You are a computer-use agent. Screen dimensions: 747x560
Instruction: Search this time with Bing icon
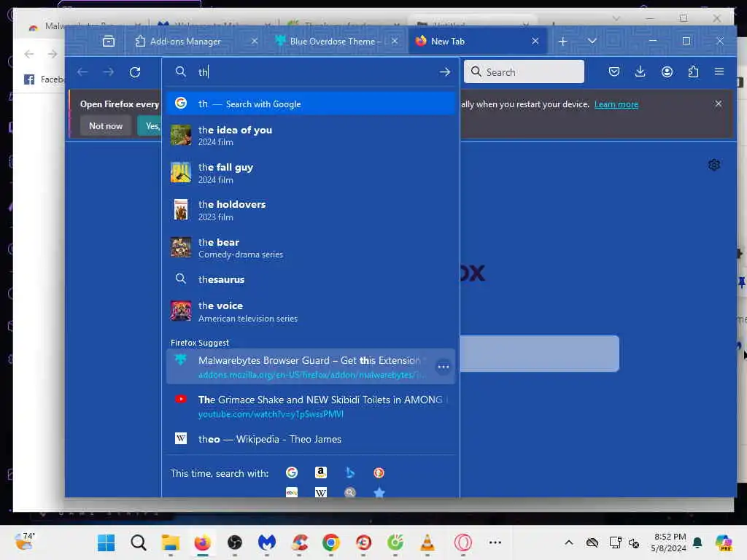pyautogui.click(x=349, y=472)
